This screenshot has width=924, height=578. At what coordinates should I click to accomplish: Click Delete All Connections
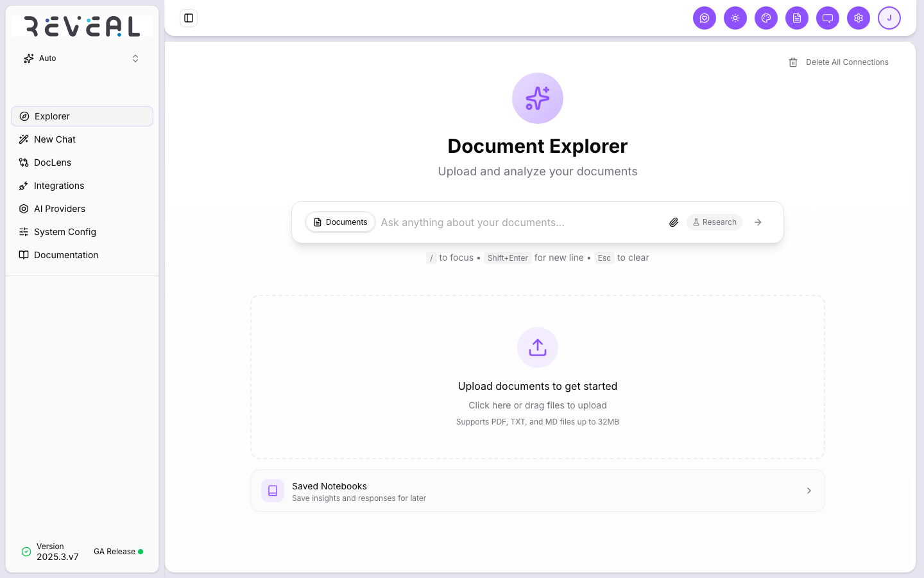pos(839,62)
